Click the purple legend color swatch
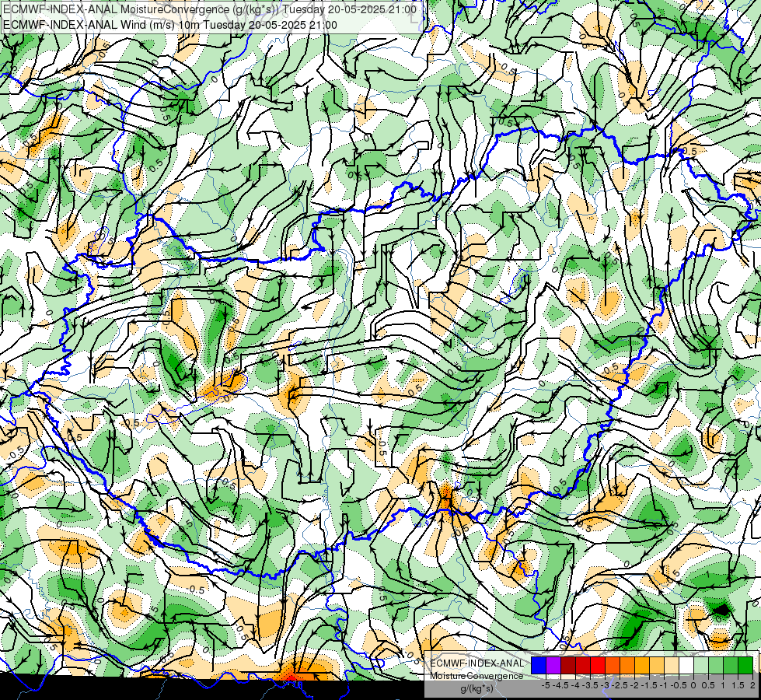This screenshot has width=761, height=700. click(553, 665)
